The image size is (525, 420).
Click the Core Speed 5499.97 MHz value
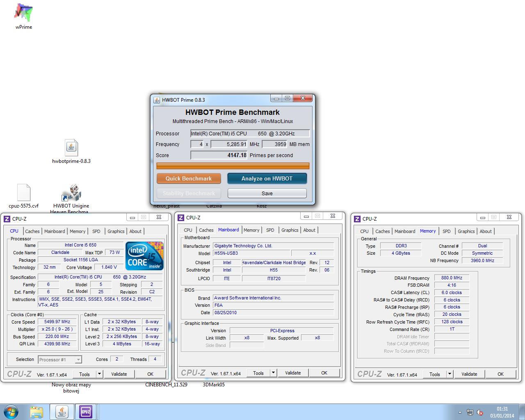[57, 322]
